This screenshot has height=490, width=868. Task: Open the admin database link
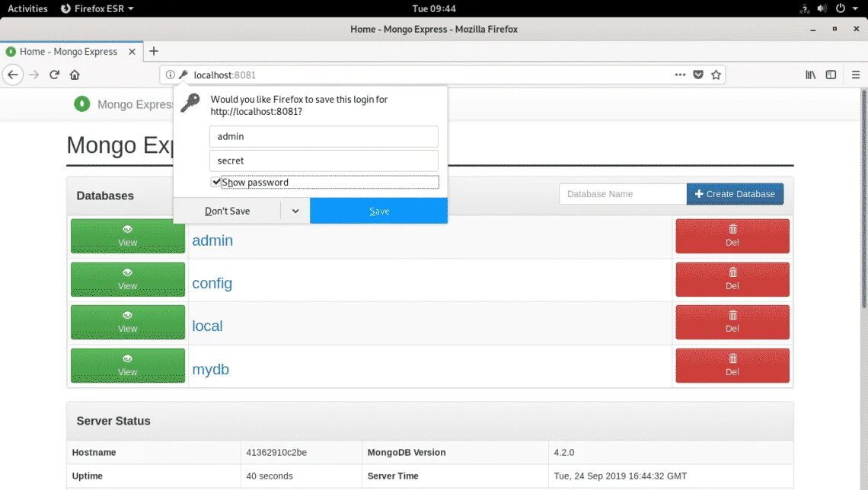tap(212, 240)
